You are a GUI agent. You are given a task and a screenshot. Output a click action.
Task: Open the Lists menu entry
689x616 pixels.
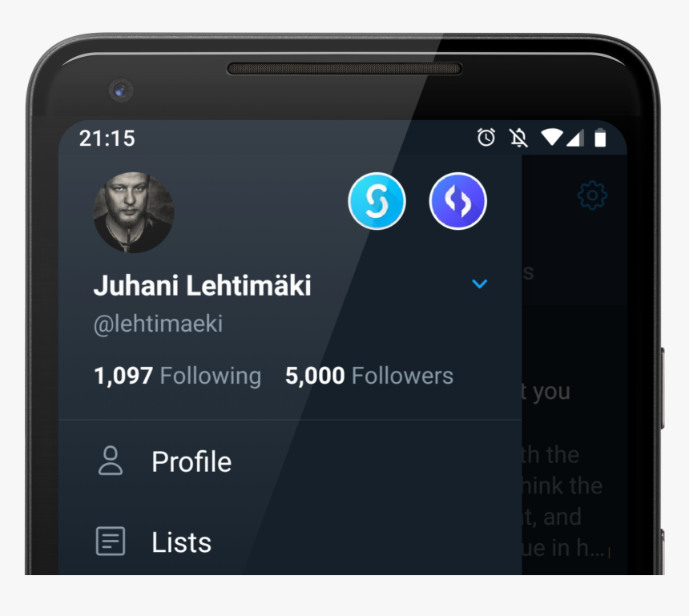click(x=181, y=542)
